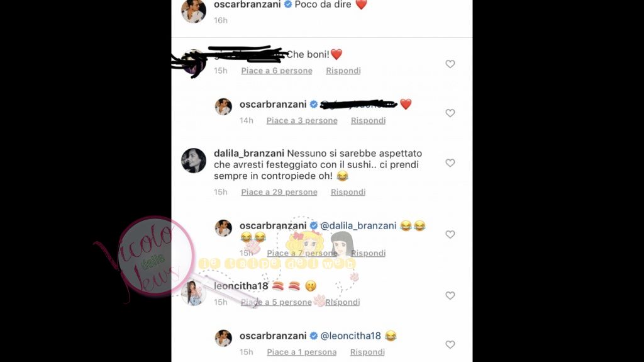Like leoncitha18's sushi emoji comment
Image resolution: width=644 pixels, height=362 pixels.
click(450, 296)
